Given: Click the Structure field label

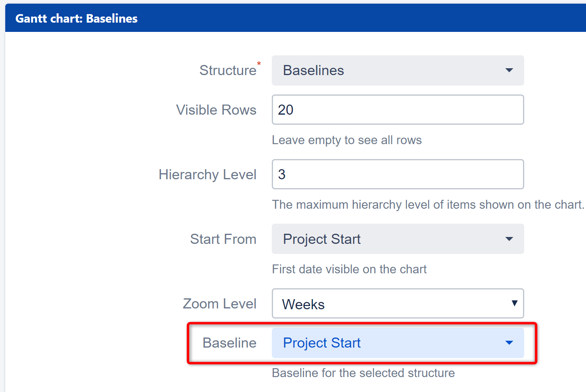Looking at the screenshot, I should (x=228, y=71).
